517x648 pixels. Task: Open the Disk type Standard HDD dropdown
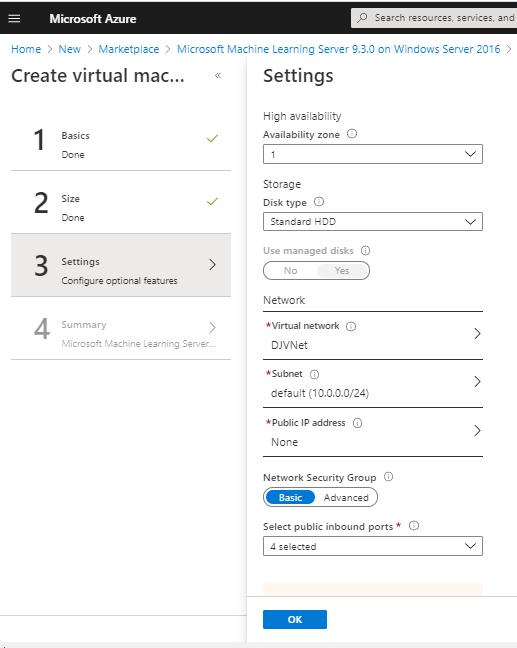[373, 222]
